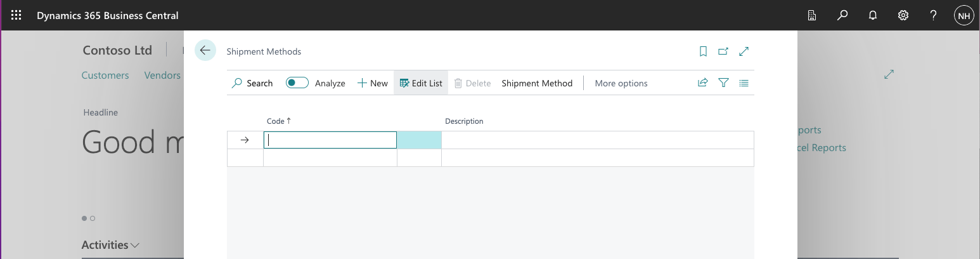Open page in new window icon
980x259 pixels.
(723, 51)
